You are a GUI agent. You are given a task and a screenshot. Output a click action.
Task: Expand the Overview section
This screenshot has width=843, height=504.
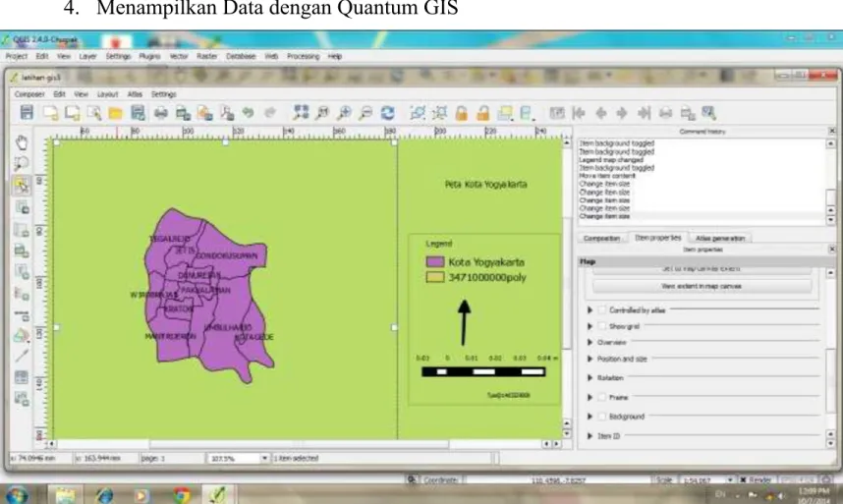point(590,342)
